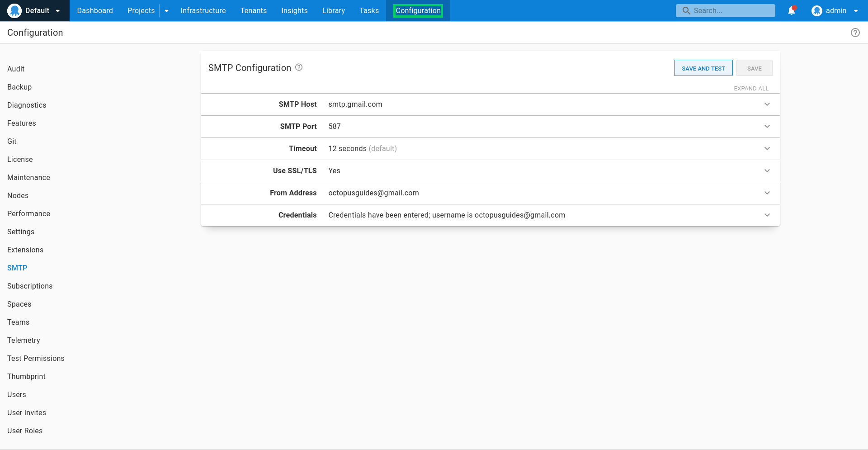Open Extensions in the sidebar
This screenshot has width=868, height=450.
pos(25,250)
